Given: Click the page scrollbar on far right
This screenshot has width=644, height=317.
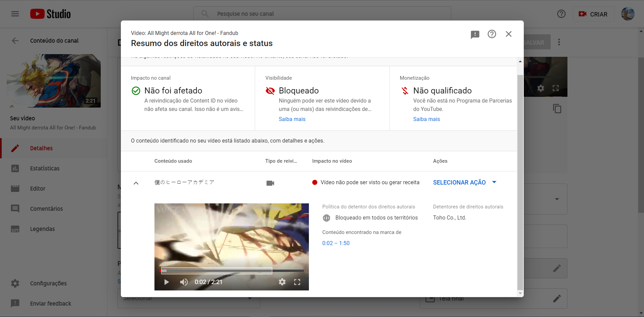Looking at the screenshot, I should (641, 134).
